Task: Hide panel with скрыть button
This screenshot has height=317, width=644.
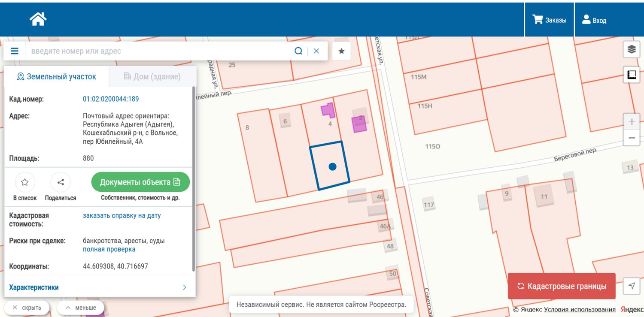Action: (27, 308)
